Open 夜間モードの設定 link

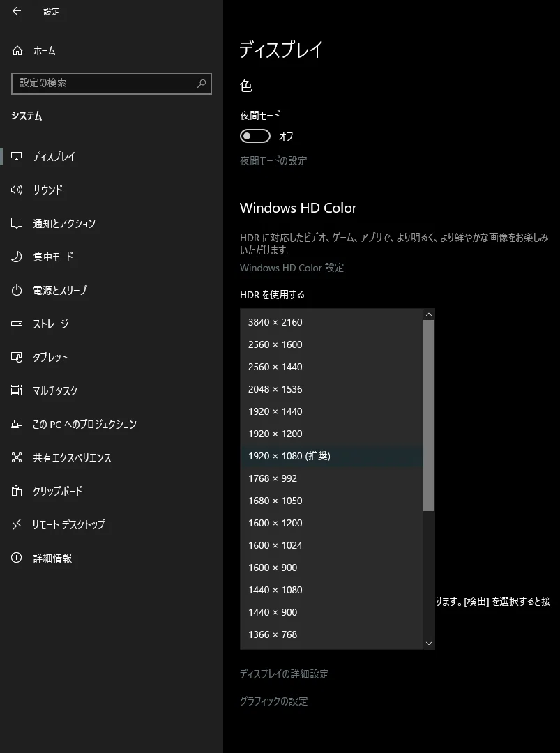click(x=273, y=161)
